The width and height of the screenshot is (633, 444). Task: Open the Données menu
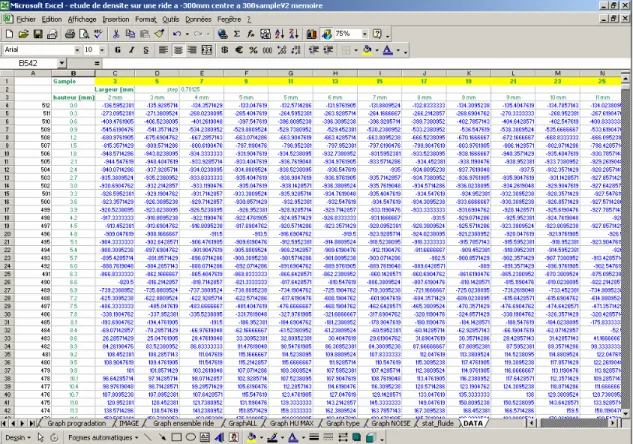(198, 19)
